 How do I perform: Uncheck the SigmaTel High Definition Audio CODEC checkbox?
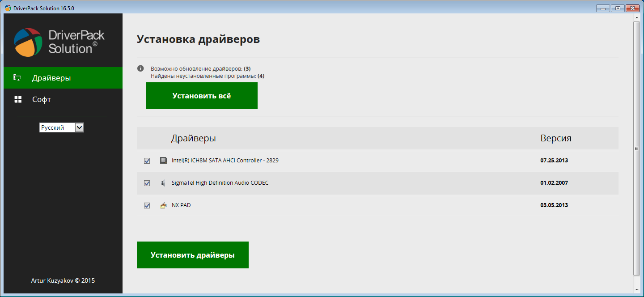147,183
